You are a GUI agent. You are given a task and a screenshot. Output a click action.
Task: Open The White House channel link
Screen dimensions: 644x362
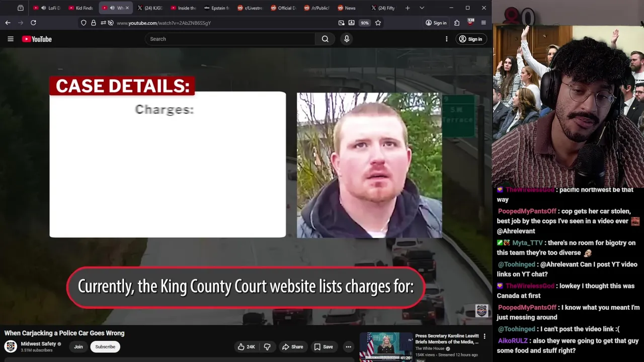tap(430, 348)
